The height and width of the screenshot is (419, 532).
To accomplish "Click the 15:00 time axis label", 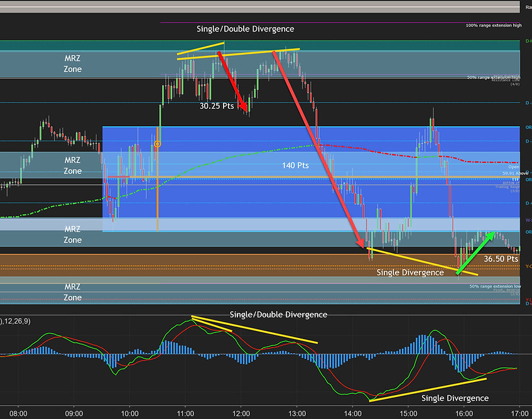I will point(408,413).
